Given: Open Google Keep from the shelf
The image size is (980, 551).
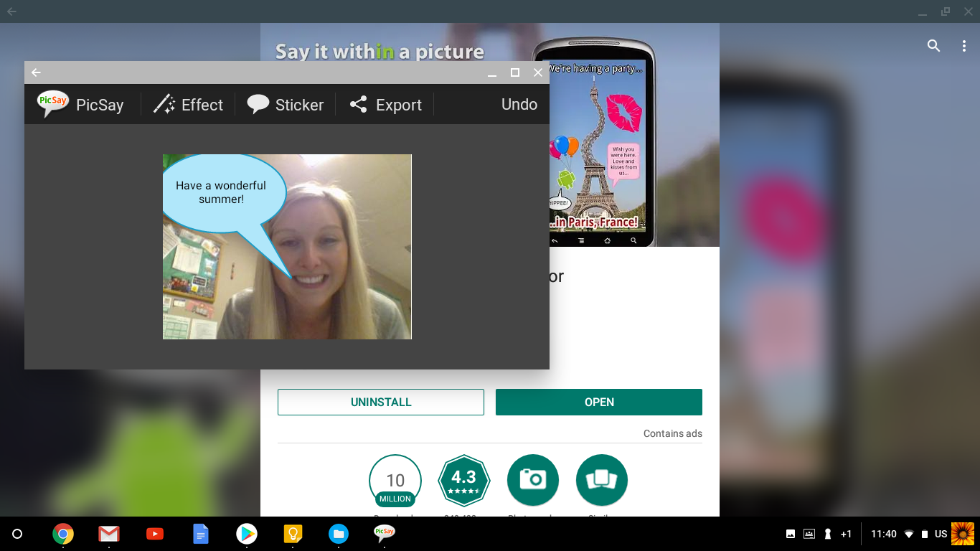Looking at the screenshot, I should (293, 534).
